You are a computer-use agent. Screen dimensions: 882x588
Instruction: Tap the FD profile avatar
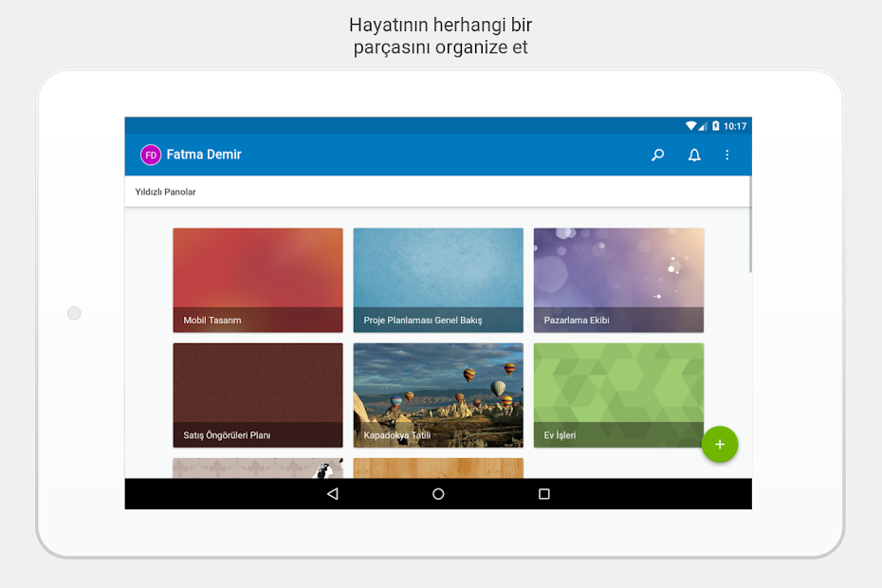point(151,155)
